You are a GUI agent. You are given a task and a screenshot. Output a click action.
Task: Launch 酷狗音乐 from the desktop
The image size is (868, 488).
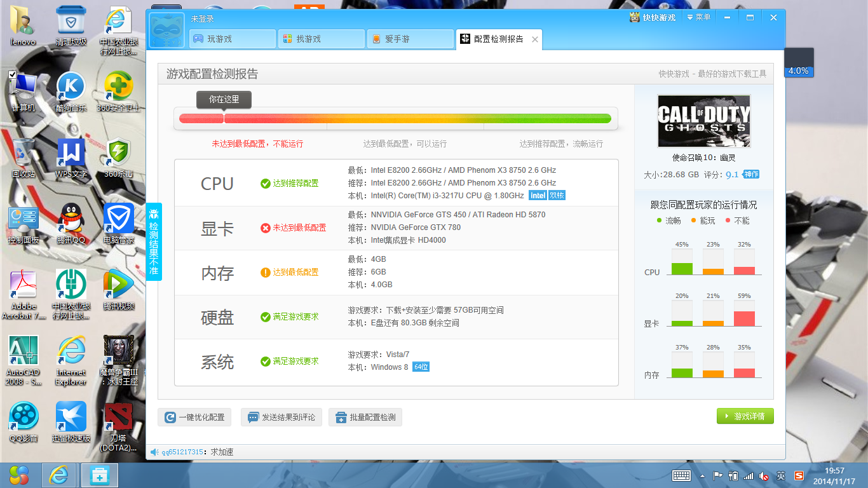coord(71,91)
